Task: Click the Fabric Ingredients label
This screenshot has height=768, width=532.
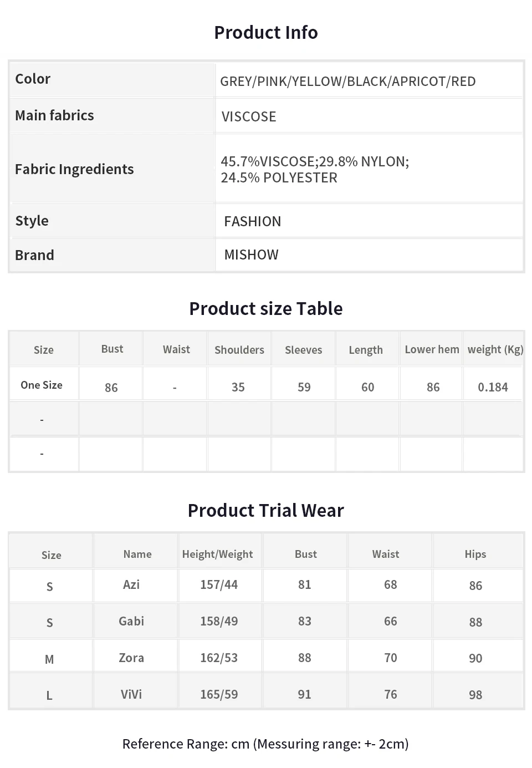Action: click(x=74, y=169)
